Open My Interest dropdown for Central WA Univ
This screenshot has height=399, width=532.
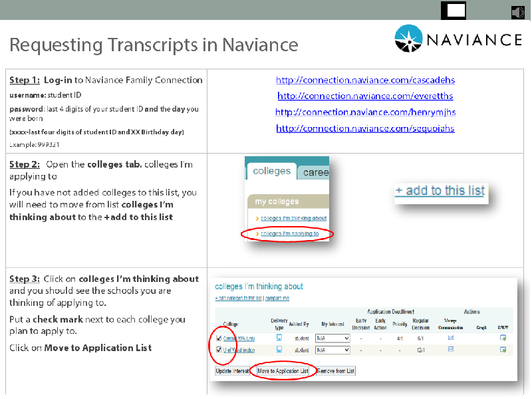(x=332, y=338)
